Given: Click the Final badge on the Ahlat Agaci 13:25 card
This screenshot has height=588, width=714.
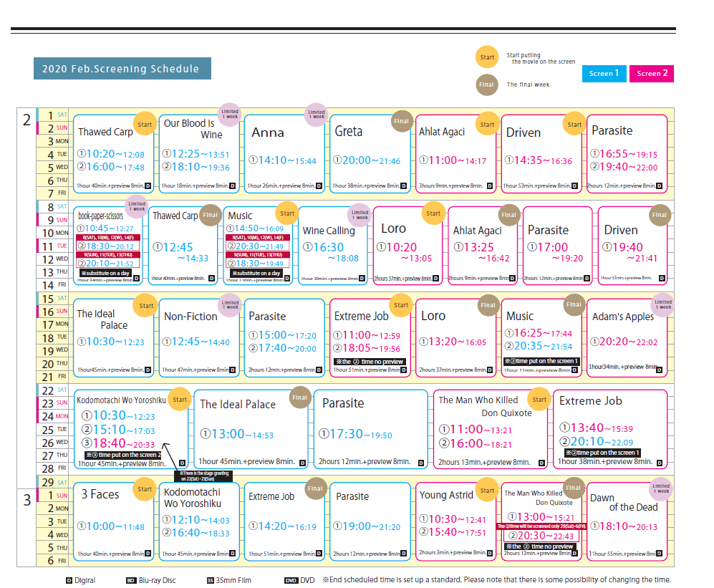Looking at the screenshot, I should 508,215.
